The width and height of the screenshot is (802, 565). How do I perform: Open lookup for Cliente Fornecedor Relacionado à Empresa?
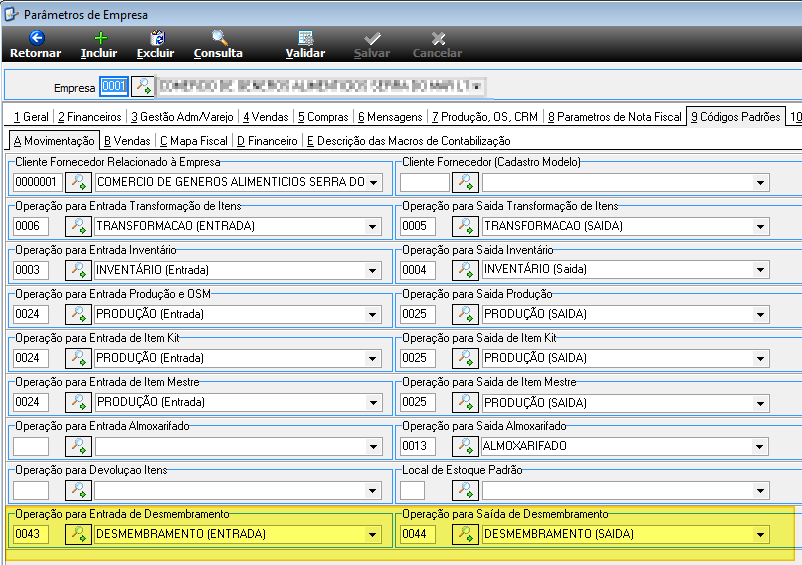tap(78, 182)
